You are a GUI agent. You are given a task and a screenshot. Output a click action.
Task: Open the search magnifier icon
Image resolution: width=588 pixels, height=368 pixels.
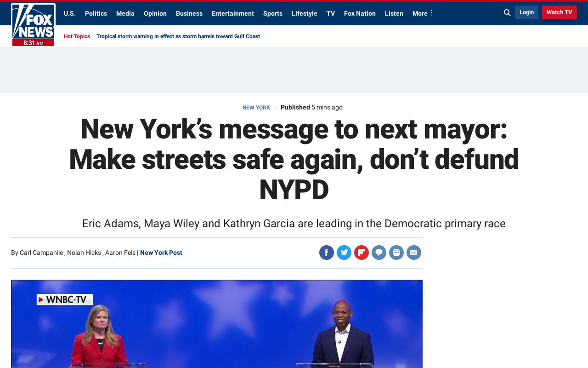click(507, 13)
